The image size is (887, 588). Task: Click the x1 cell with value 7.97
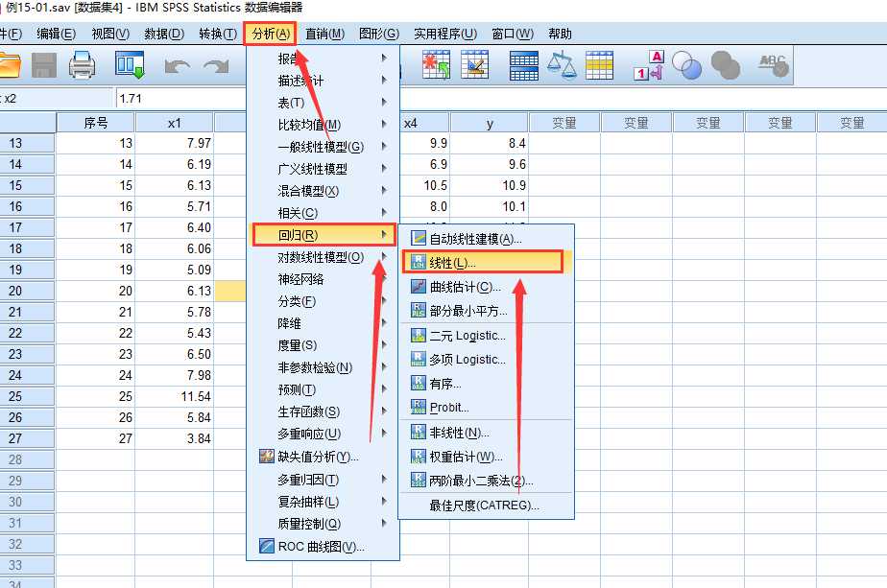tap(175, 143)
